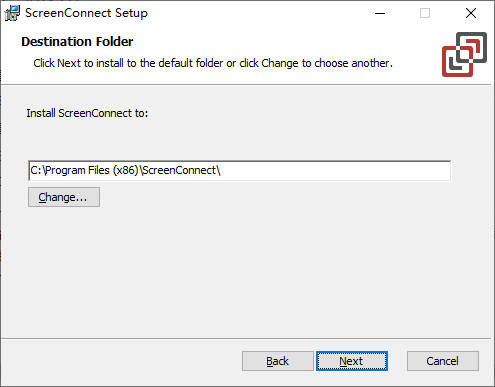This screenshot has height=387, width=495.
Task: Click the ScreenConnect logo in the header
Action: (x=464, y=54)
